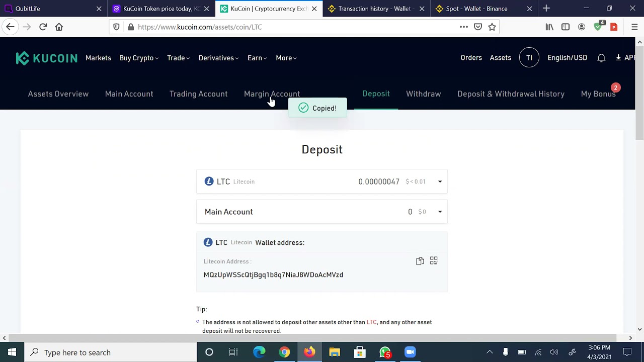Toggle the Firefox sidebar icon
The image size is (644, 362).
[566, 27]
